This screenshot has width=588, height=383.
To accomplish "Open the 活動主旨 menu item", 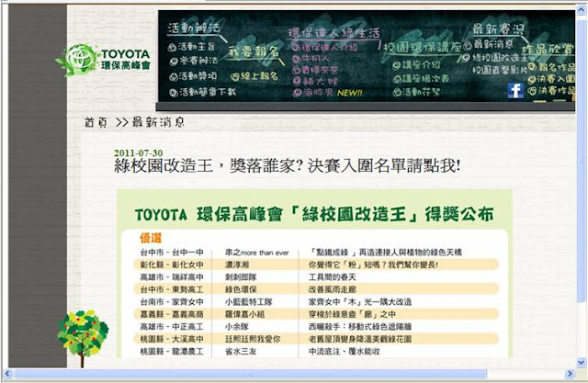I will point(192,47).
